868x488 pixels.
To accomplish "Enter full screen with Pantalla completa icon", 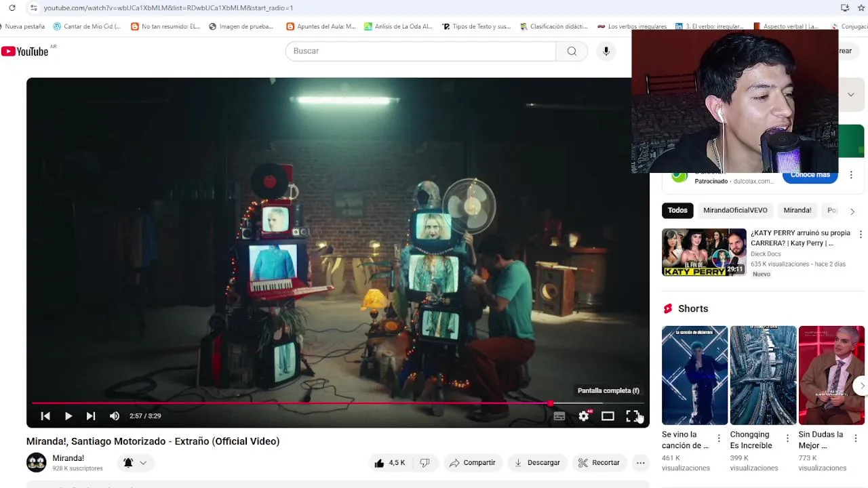I will coord(632,416).
